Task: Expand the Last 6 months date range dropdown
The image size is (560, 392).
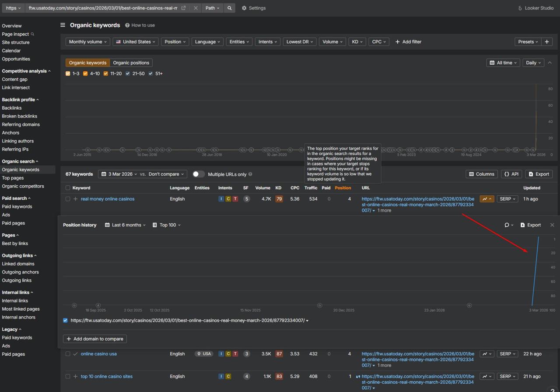Action: pos(126,225)
